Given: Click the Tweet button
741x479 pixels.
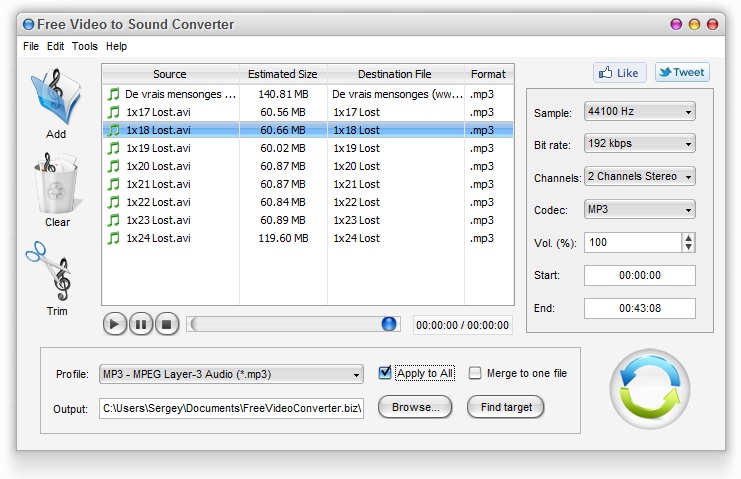Looking at the screenshot, I should pyautogui.click(x=682, y=72).
